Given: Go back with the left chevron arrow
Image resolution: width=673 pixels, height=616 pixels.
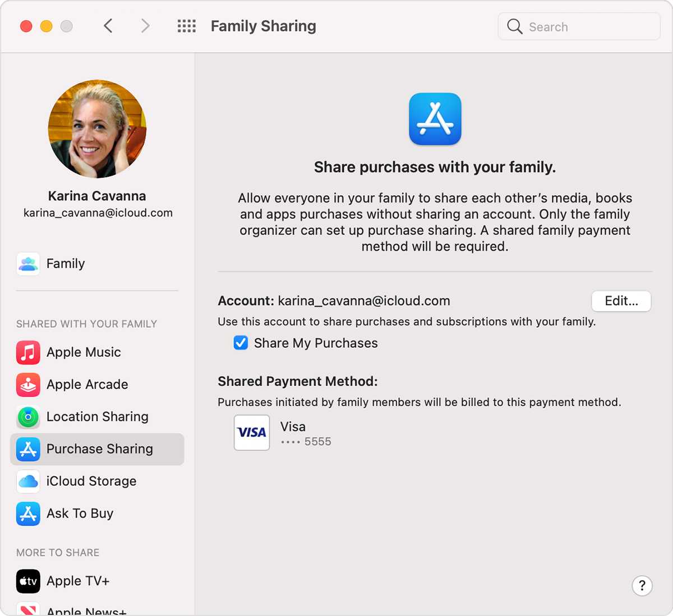Looking at the screenshot, I should [x=109, y=26].
